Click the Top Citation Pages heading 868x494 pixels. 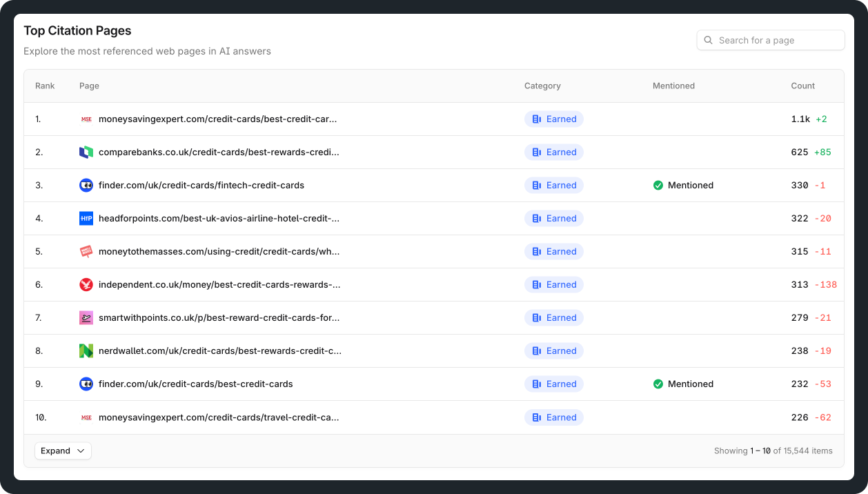tap(77, 31)
